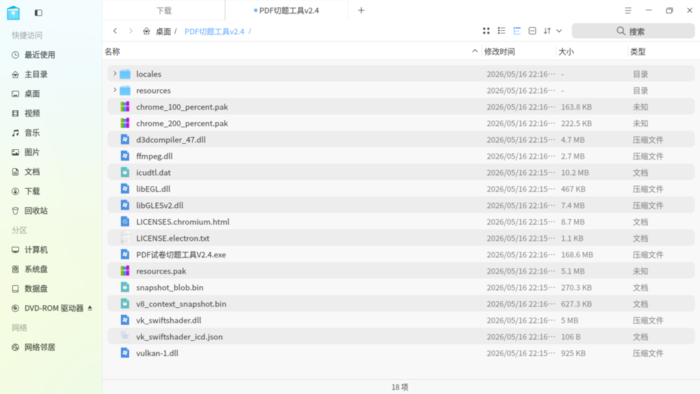This screenshot has width=700, height=394.
Task: Expand the locales folder
Action: pos(115,74)
